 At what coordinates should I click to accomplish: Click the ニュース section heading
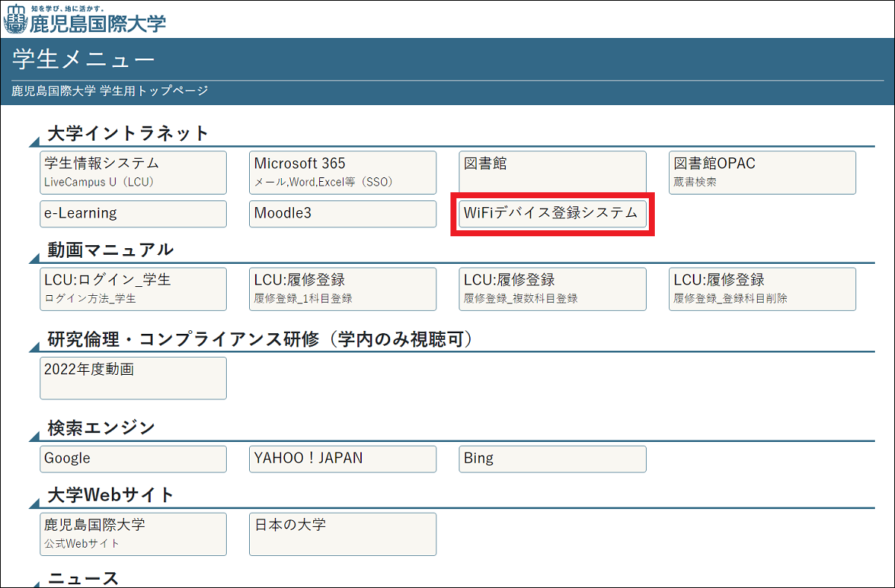[x=82, y=578]
